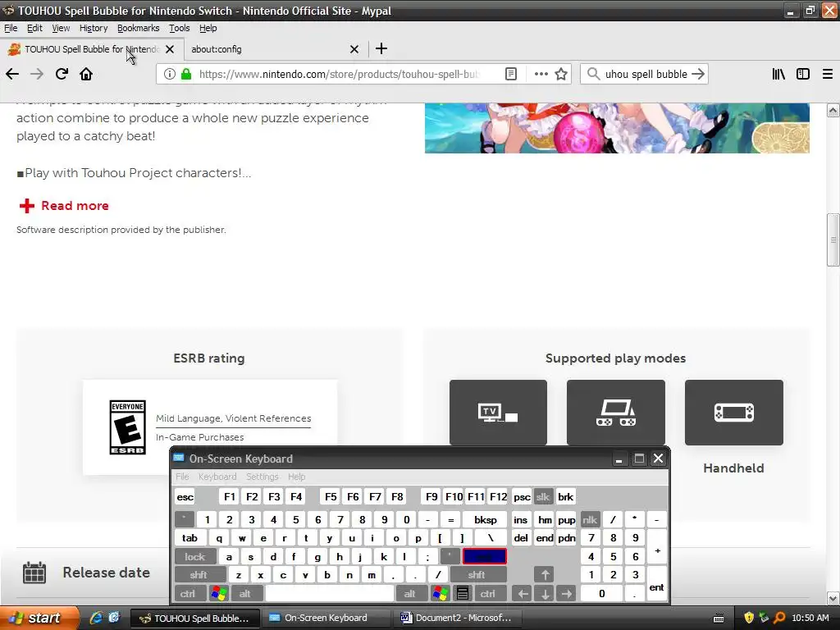Go forward with the browser arrow
The image size is (840, 630).
tap(37, 74)
